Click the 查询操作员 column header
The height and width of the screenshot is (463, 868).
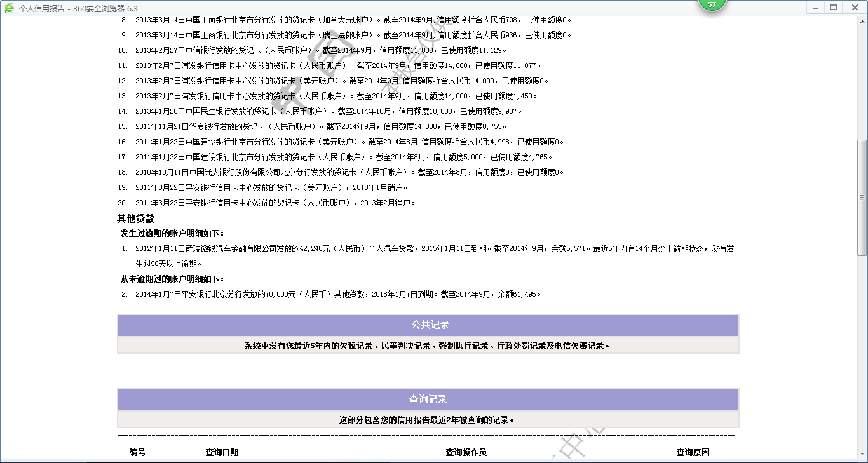click(466, 452)
